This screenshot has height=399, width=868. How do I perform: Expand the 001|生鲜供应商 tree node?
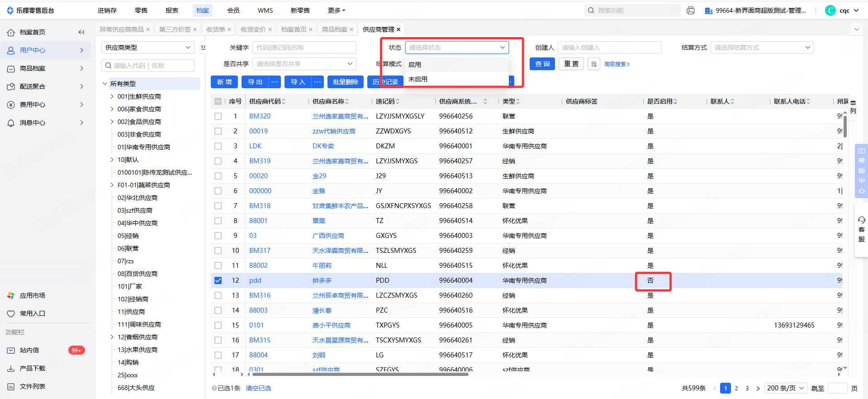112,96
